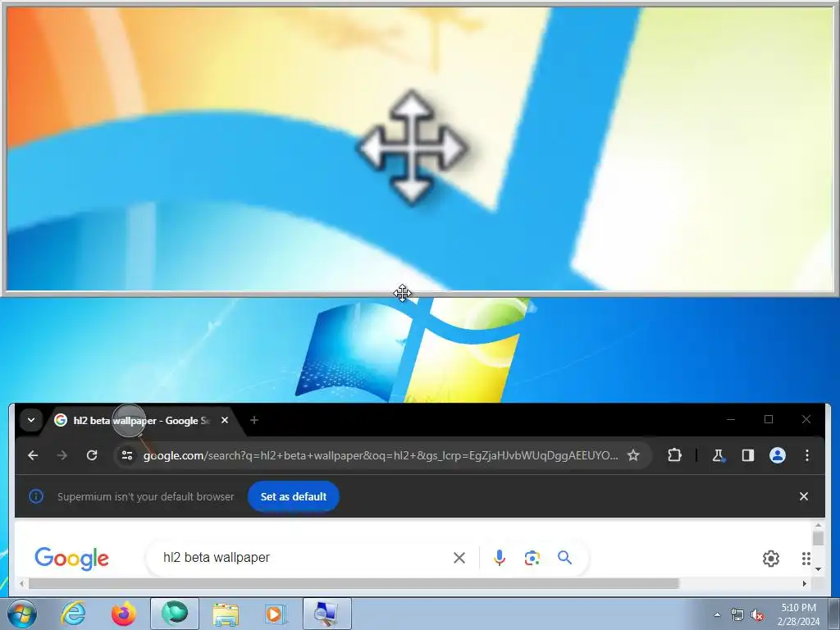Screen dimensions: 840x630
Task: Dismiss the default browser infobar
Action: (x=804, y=496)
